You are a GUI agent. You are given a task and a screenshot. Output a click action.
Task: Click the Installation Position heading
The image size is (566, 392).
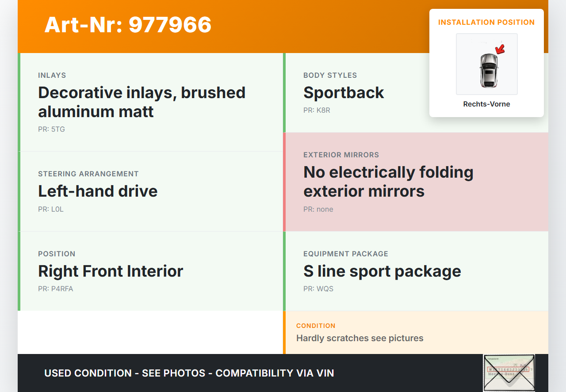point(486,22)
